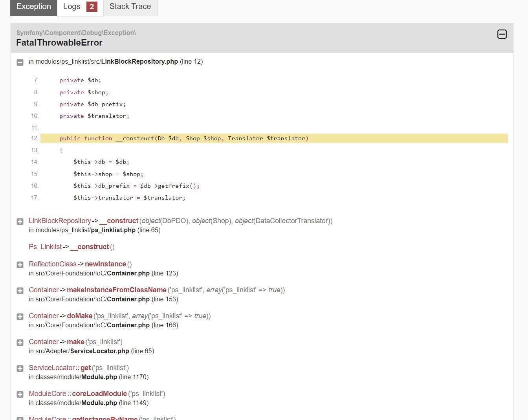Expand the Container doMake trace

20,317
